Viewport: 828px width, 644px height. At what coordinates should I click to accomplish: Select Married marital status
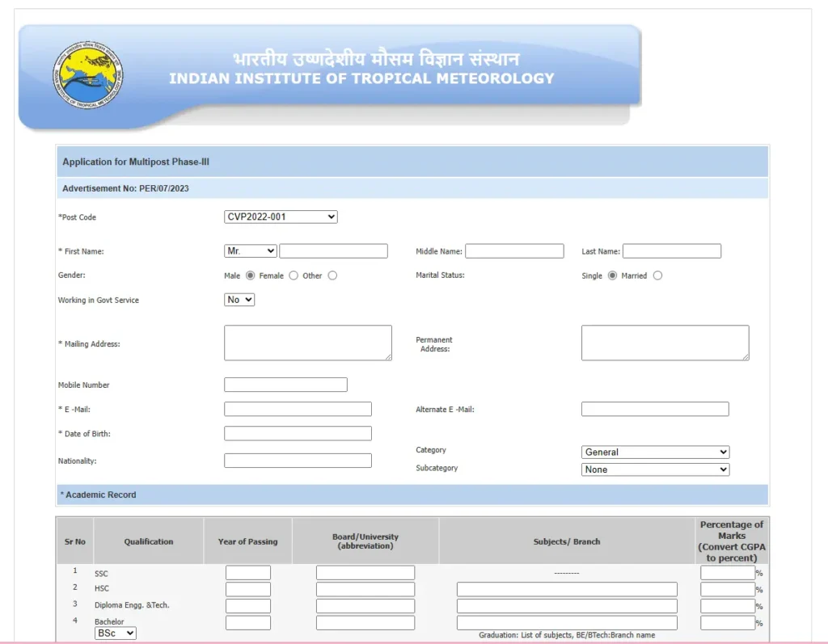(x=657, y=276)
